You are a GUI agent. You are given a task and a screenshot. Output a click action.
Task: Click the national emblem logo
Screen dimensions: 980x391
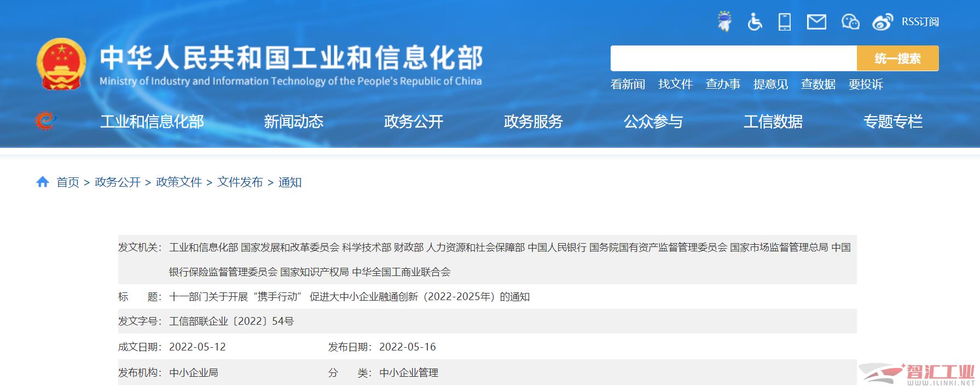61,64
